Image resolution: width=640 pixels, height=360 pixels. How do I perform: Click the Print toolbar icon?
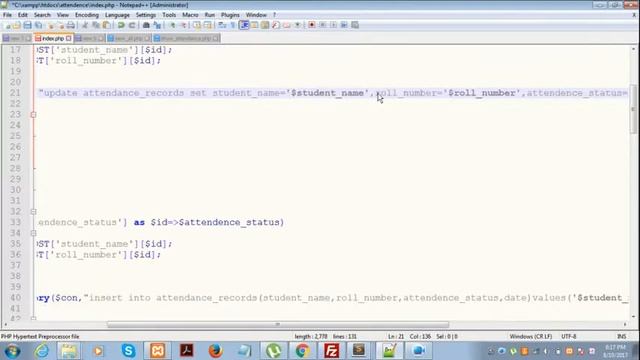70,25
